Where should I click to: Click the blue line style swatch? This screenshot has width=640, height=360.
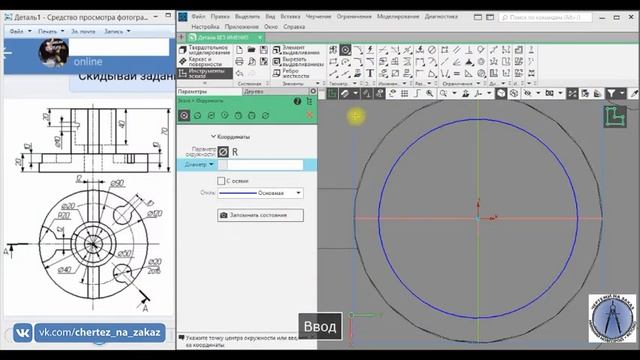(x=238, y=193)
